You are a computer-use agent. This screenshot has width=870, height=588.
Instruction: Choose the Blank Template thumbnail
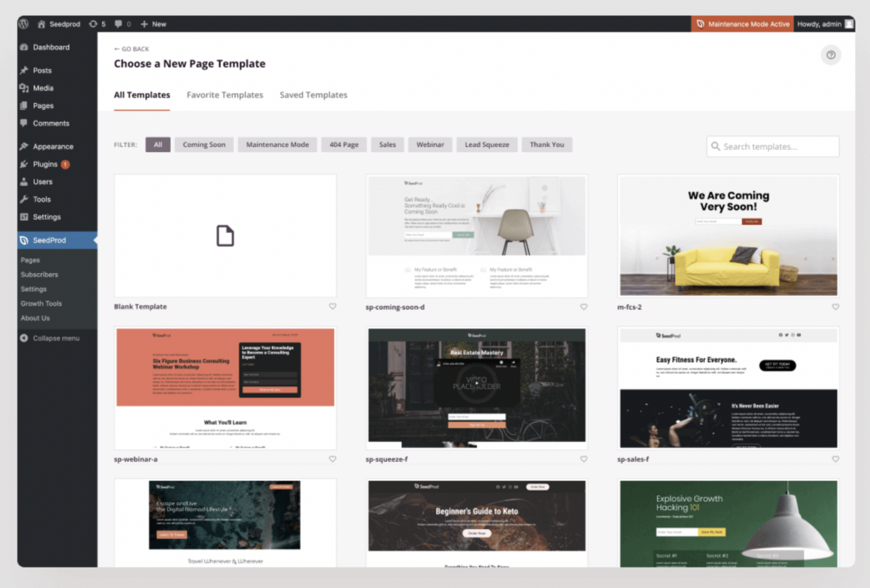click(x=225, y=235)
